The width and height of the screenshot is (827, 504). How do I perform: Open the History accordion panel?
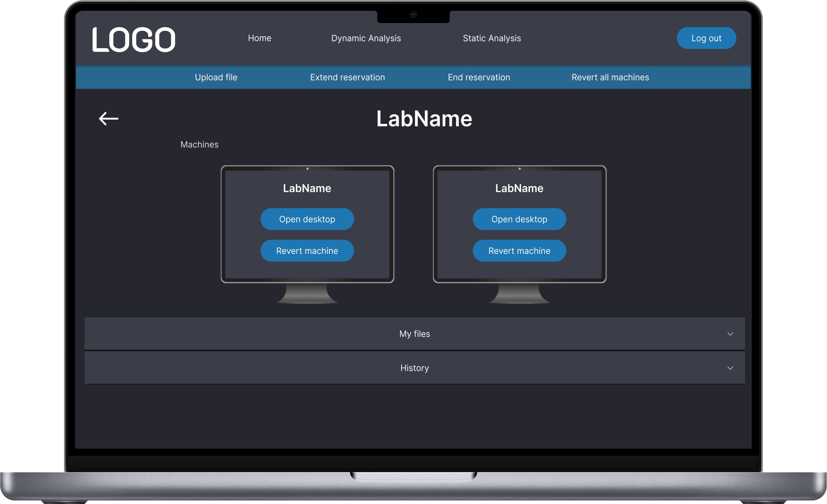click(x=414, y=368)
